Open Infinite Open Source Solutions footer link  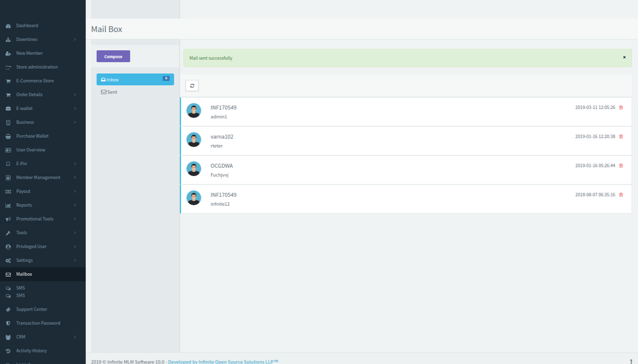click(223, 362)
